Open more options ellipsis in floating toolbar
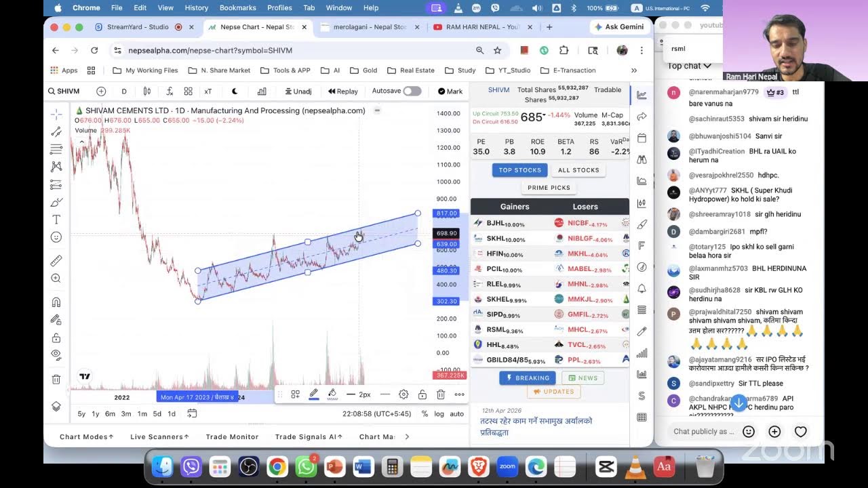The width and height of the screenshot is (868, 488). point(459,394)
